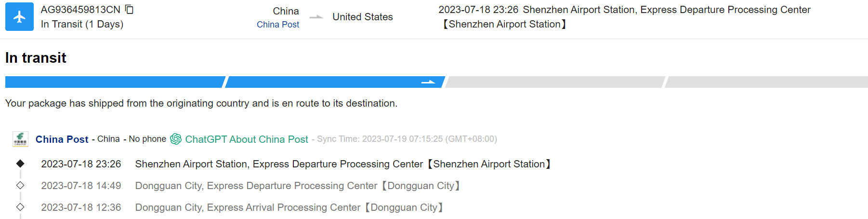Select the Dongguan City Express Arrival event row
This screenshot has width=868, height=219.
[x=289, y=207]
